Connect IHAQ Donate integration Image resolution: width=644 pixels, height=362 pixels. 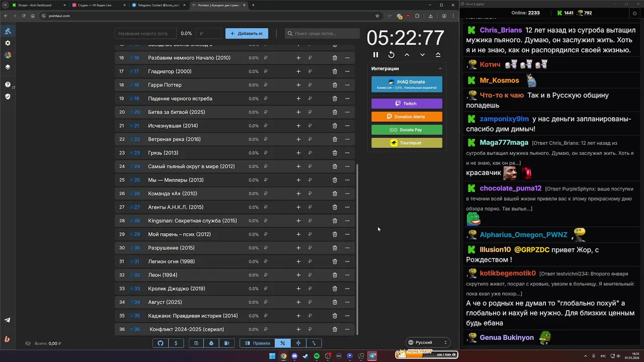(x=407, y=84)
